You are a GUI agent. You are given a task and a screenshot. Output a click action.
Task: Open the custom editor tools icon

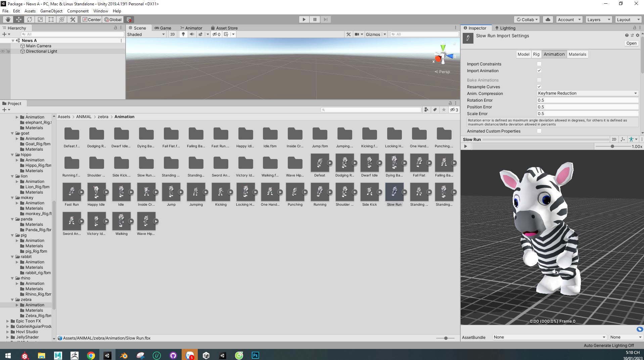click(x=72, y=19)
